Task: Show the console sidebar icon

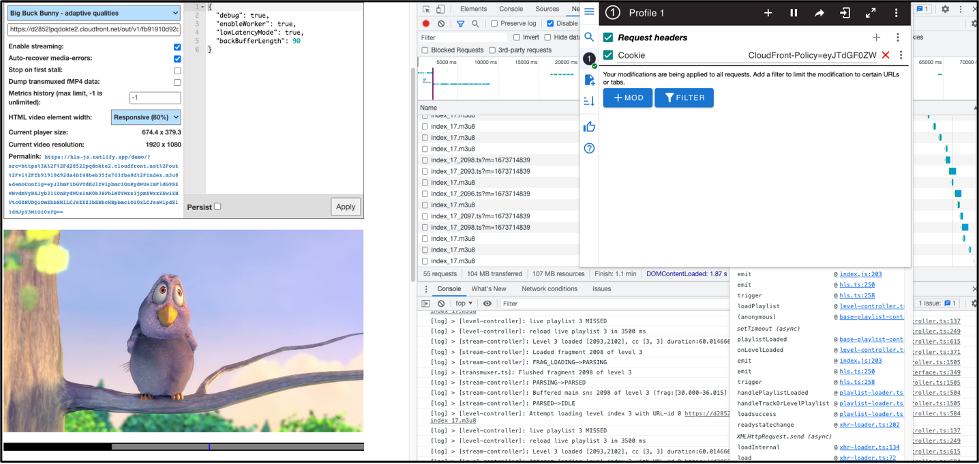Action: point(426,304)
